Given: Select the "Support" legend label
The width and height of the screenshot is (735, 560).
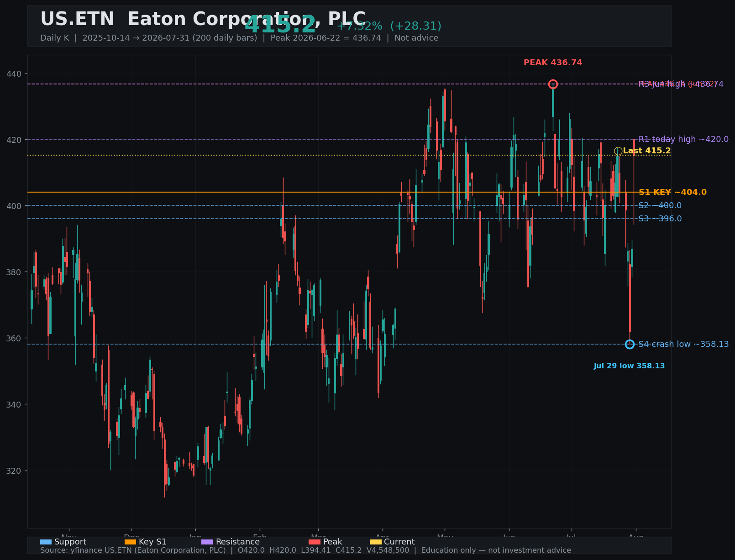Looking at the screenshot, I should pyautogui.click(x=70, y=542).
